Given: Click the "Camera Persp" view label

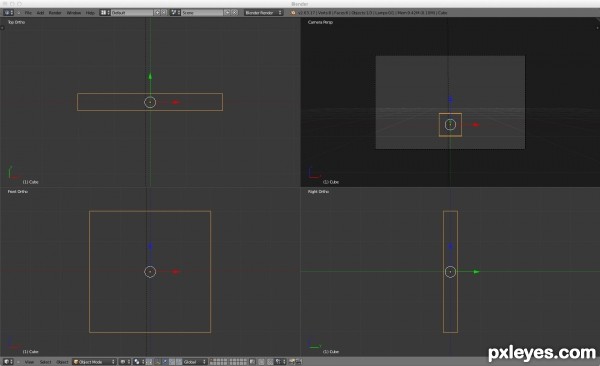Looking at the screenshot, I should tap(320, 22).
